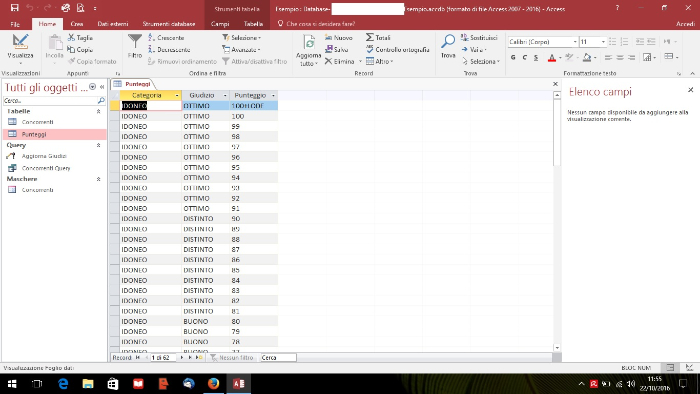Open the Vai a dropdown
The image size is (700, 394).
pyautogui.click(x=474, y=50)
